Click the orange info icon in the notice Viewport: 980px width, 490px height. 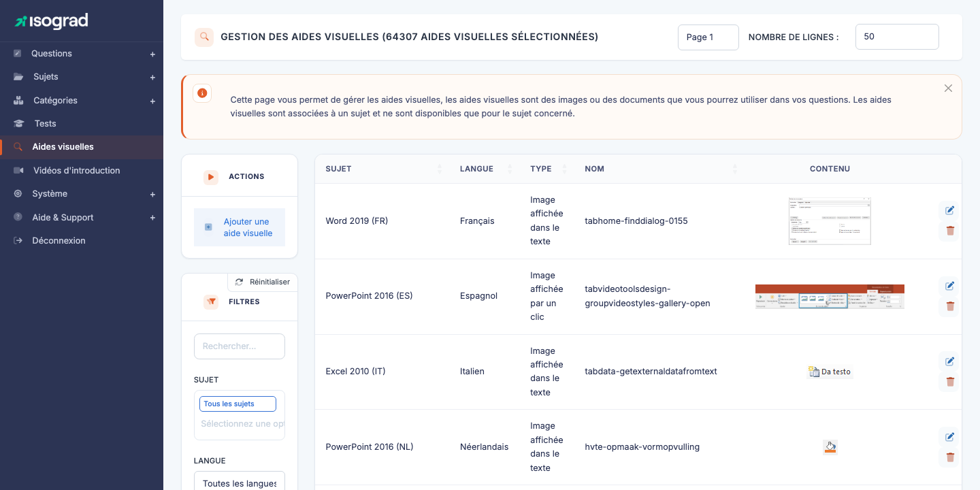coord(202,93)
